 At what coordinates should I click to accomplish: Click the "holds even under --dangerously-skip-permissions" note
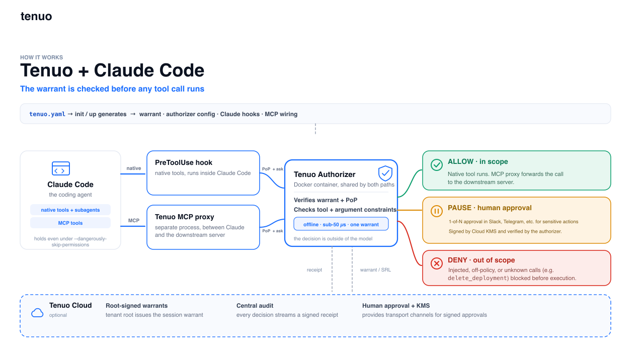pos(70,241)
